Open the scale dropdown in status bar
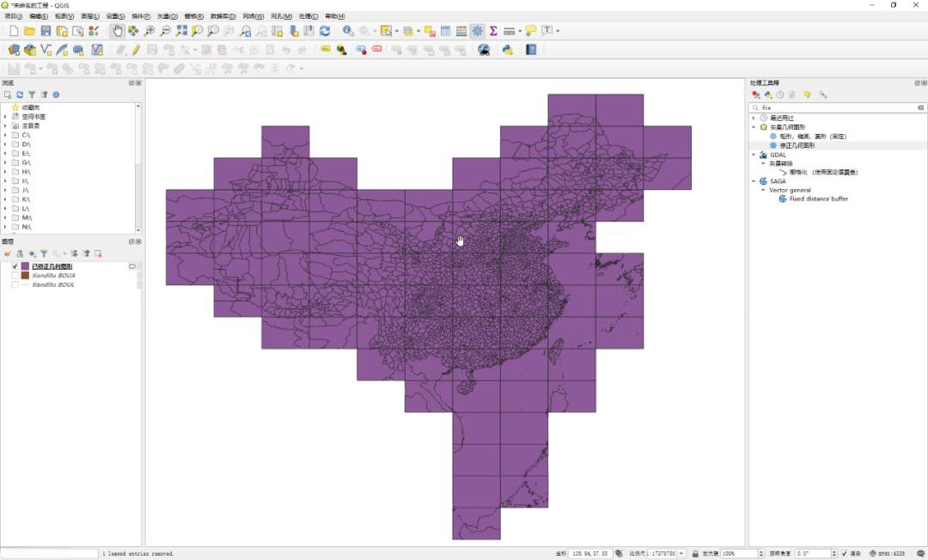 (682, 554)
